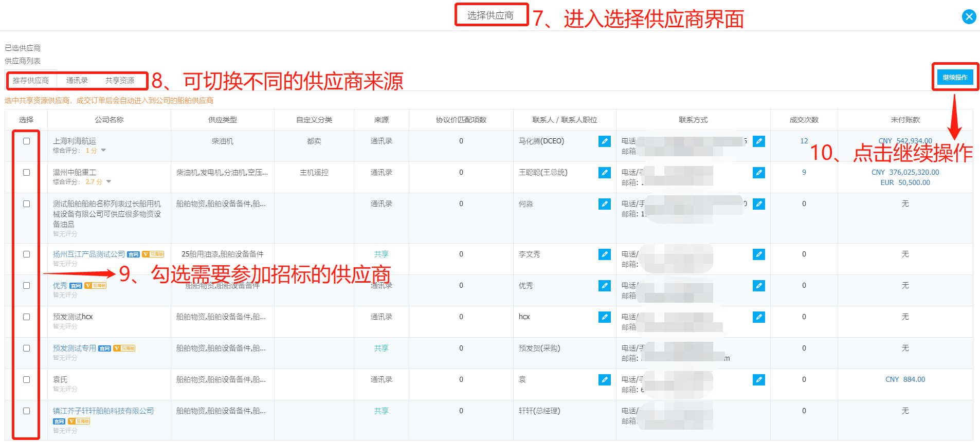Click 互海通 badge beside 优秀 company
The width and height of the screenshot is (980, 442).
[x=96, y=286]
